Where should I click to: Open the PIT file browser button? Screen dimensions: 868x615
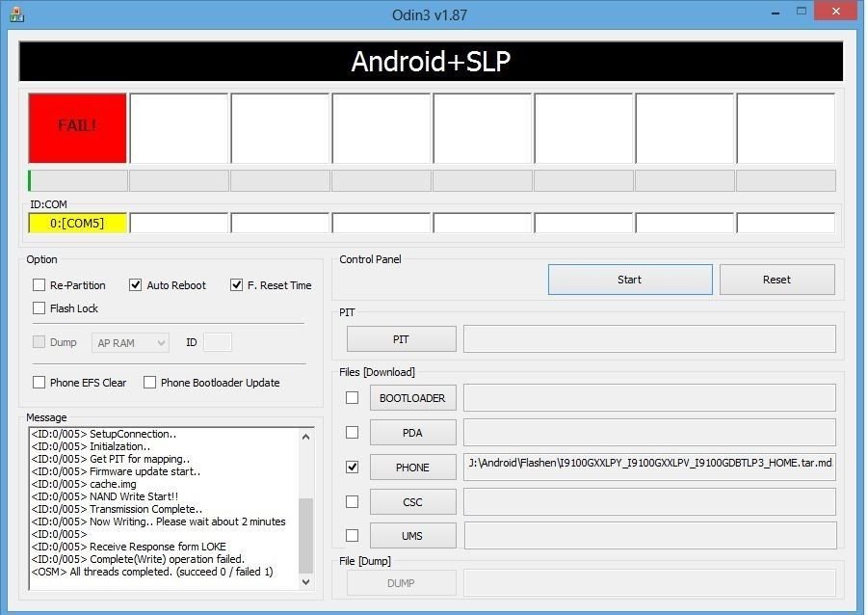coord(402,339)
